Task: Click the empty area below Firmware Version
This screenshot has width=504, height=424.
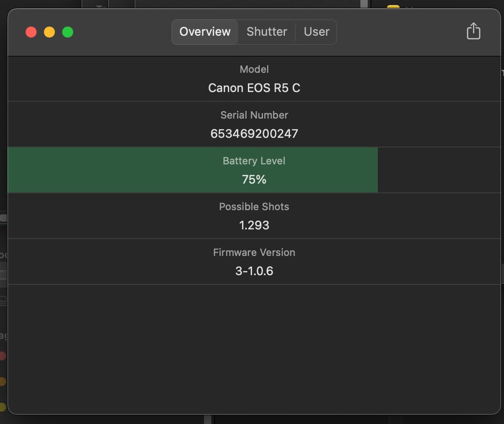Action: [x=254, y=347]
